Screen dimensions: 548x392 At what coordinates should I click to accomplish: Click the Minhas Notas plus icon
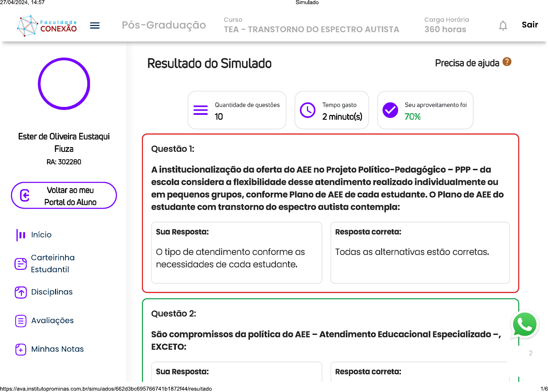tap(21, 349)
